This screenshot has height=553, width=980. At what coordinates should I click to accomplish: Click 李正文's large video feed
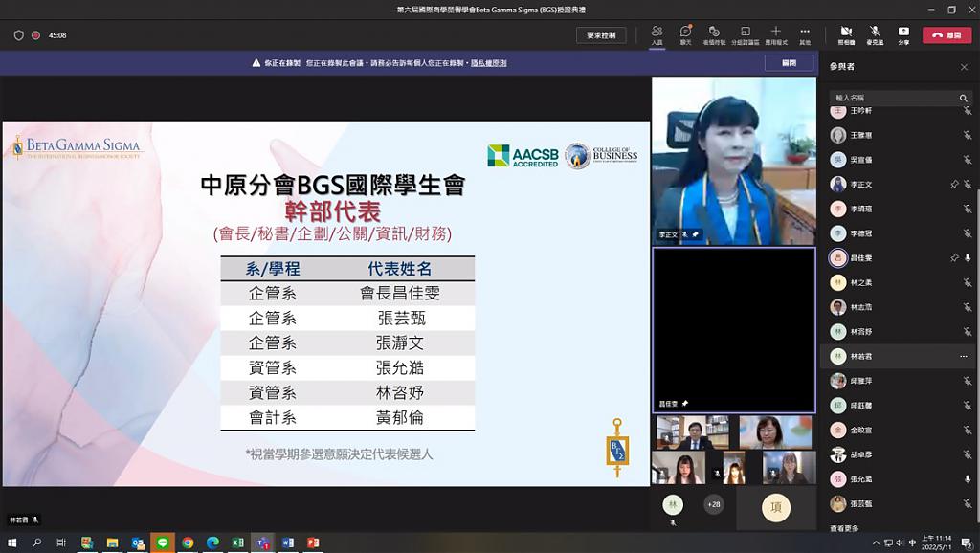click(x=734, y=162)
